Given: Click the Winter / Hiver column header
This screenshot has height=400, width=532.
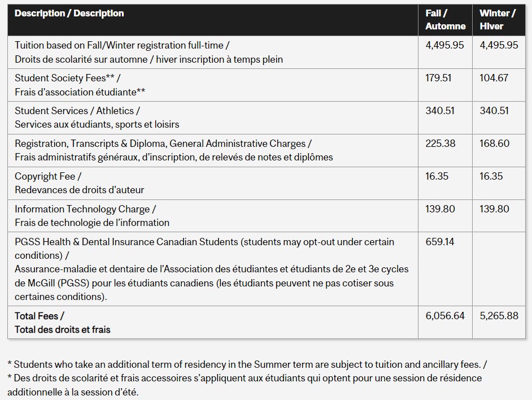Looking at the screenshot, I should click(x=497, y=20).
